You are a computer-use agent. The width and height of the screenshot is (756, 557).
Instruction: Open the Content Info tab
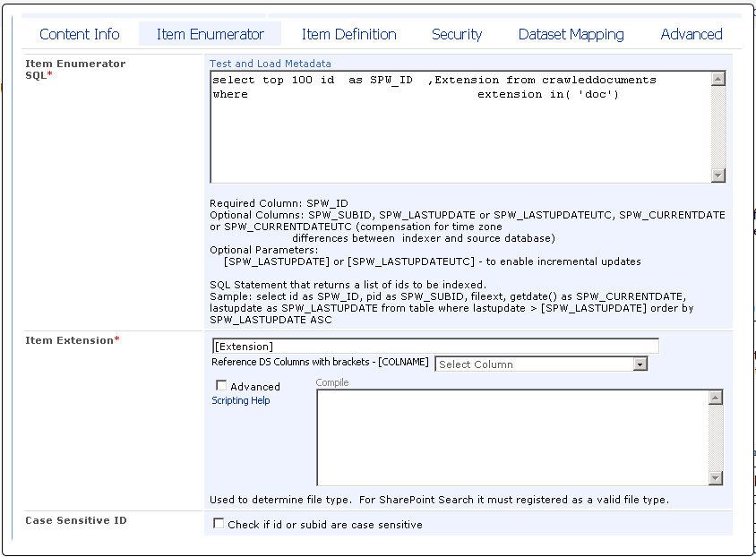pos(80,34)
